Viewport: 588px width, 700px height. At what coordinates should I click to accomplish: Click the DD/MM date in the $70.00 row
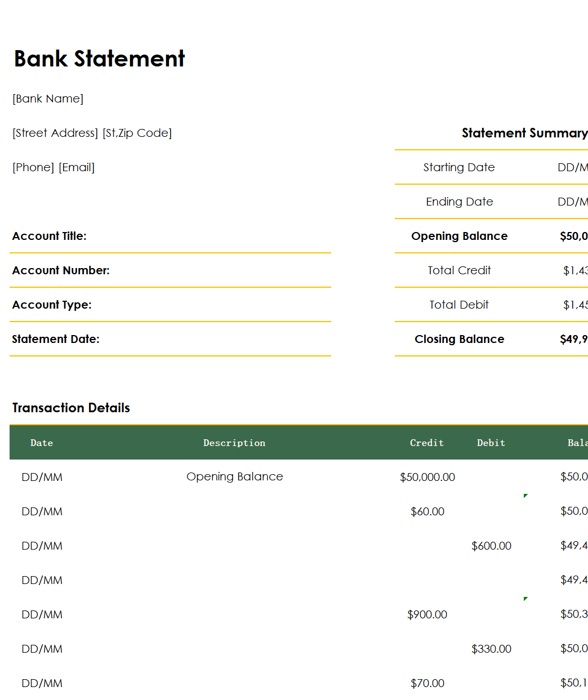42,683
